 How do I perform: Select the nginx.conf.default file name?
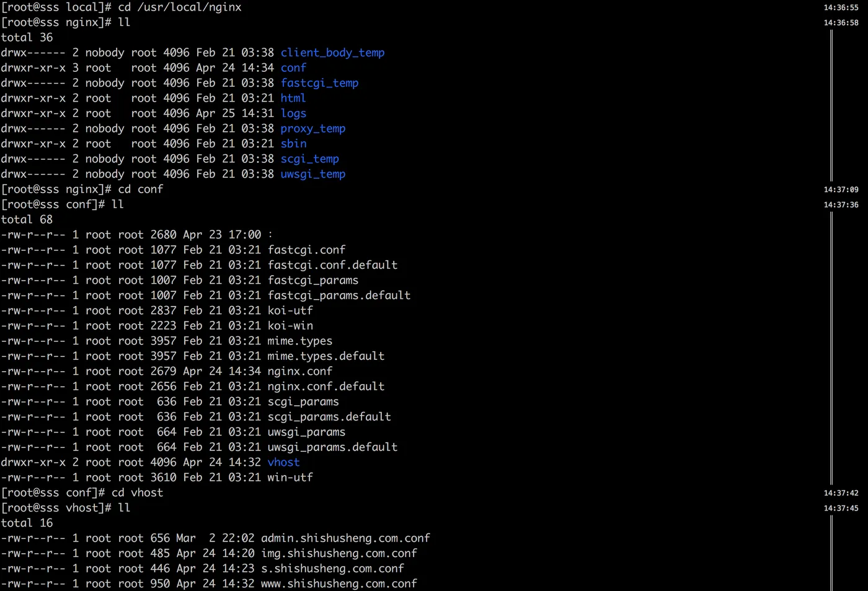326,386
